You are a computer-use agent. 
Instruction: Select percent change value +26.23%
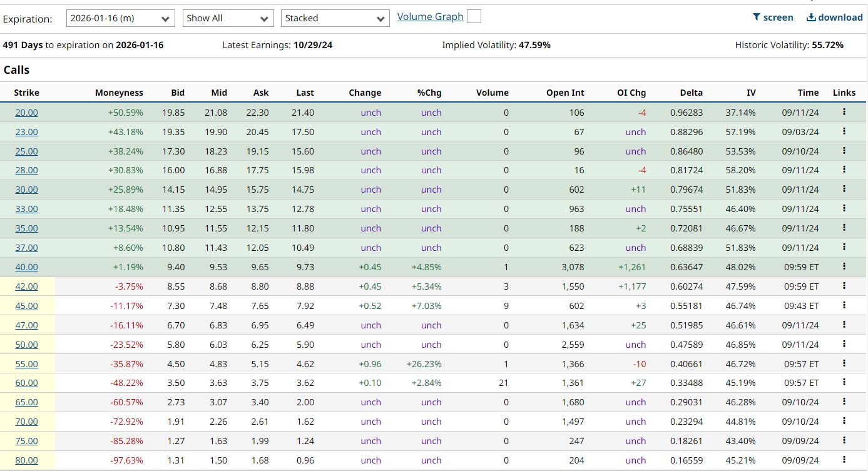coord(424,364)
